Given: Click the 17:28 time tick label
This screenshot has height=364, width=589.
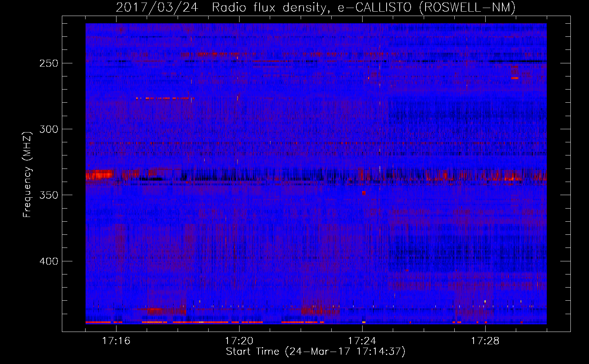Looking at the screenshot, I should point(485,341).
